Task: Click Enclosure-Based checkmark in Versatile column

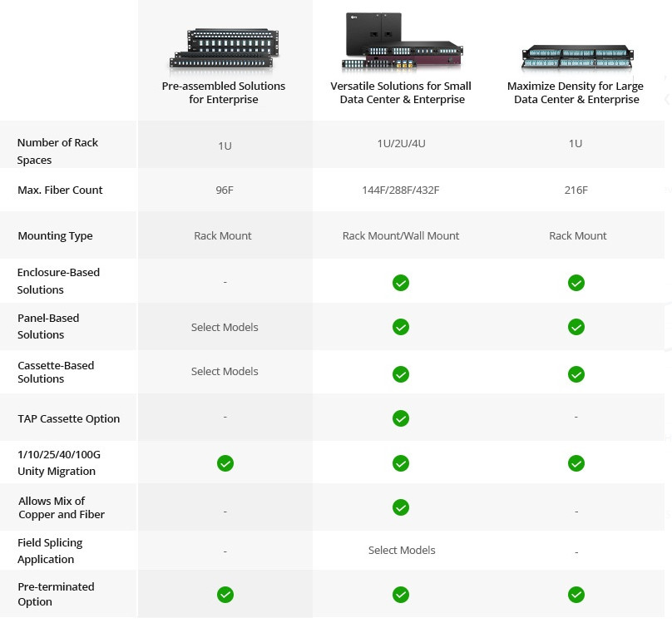Action: [401, 283]
